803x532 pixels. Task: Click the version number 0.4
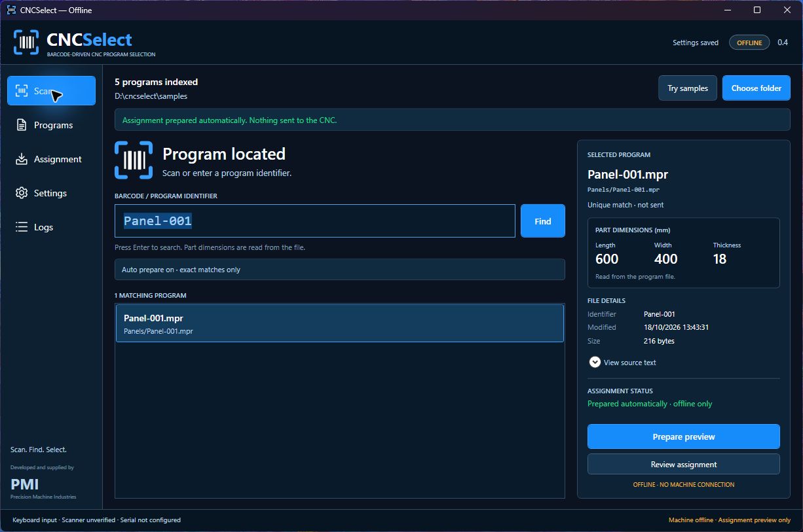point(783,43)
